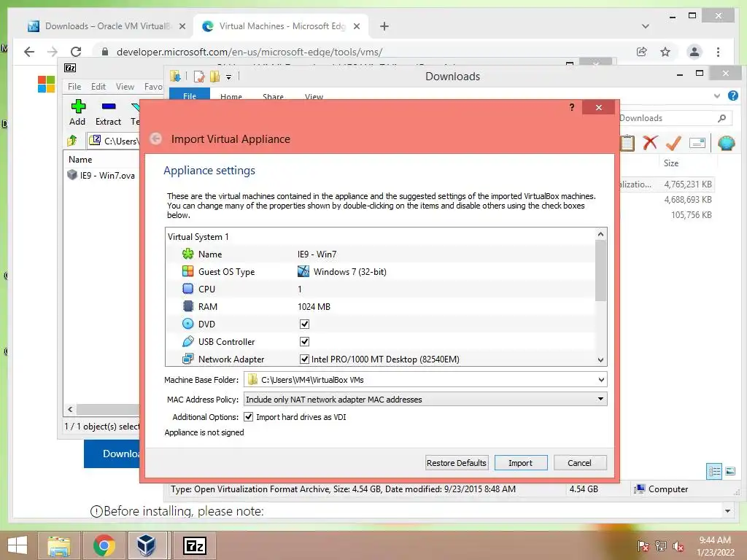Open VirtualBox from the taskbar
747x560 pixels.
point(146,545)
